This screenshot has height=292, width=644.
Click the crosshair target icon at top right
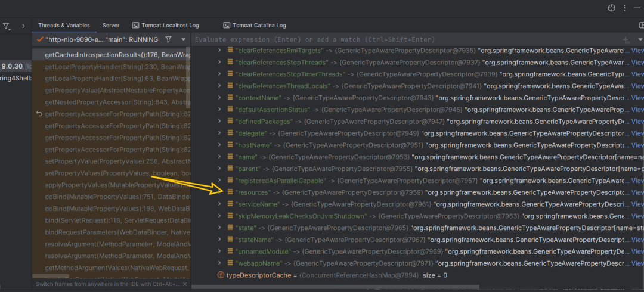[612, 8]
